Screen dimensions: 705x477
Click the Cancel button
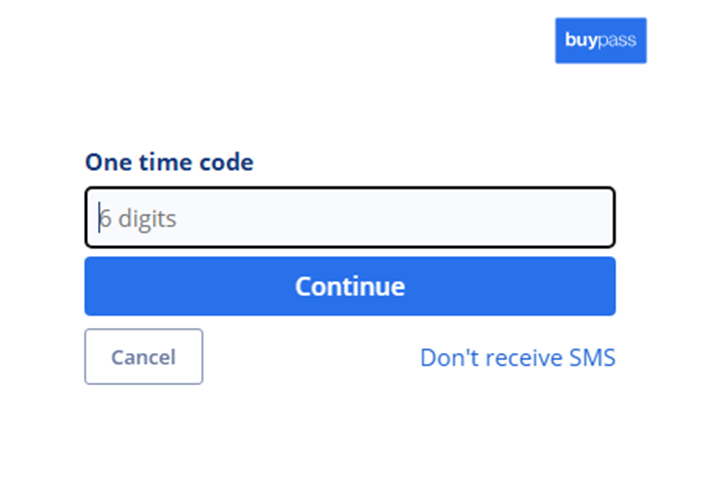[x=143, y=357]
